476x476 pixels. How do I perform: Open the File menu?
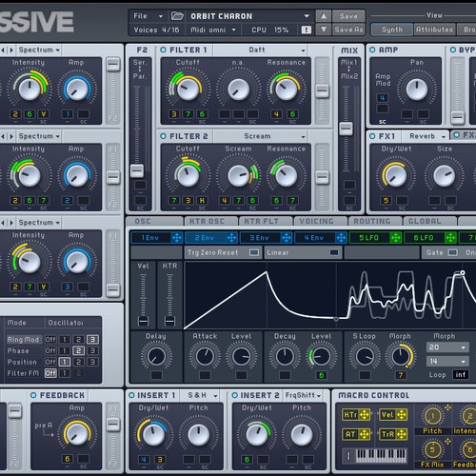click(x=149, y=16)
